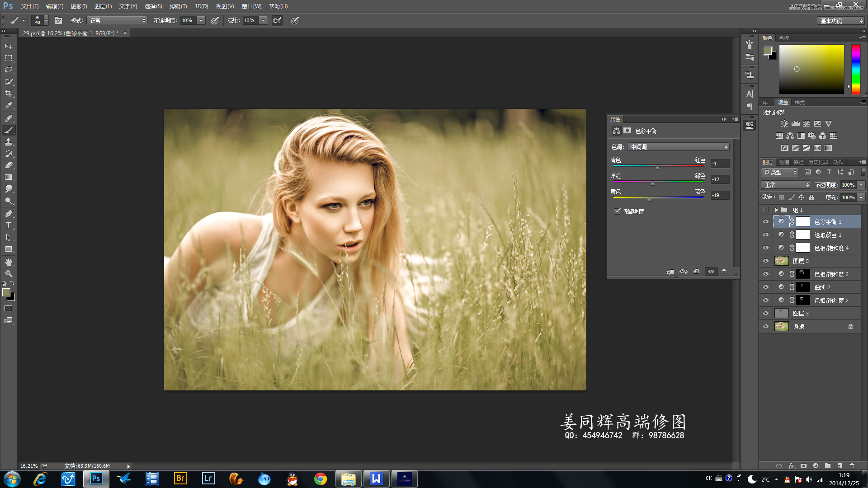This screenshot has height=488, width=868.
Task: Open the brush 模式 dropdown
Action: (x=117, y=20)
